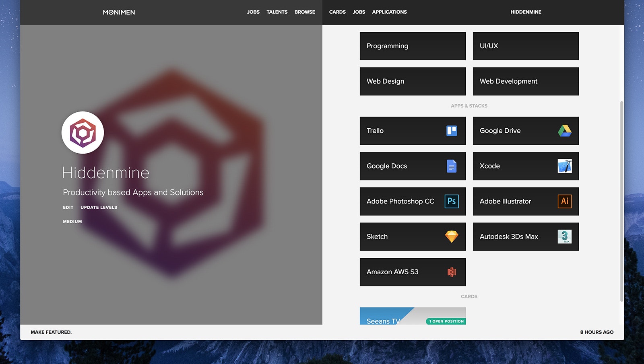Open the Autodesk 3Ds Max tile

pos(526,236)
